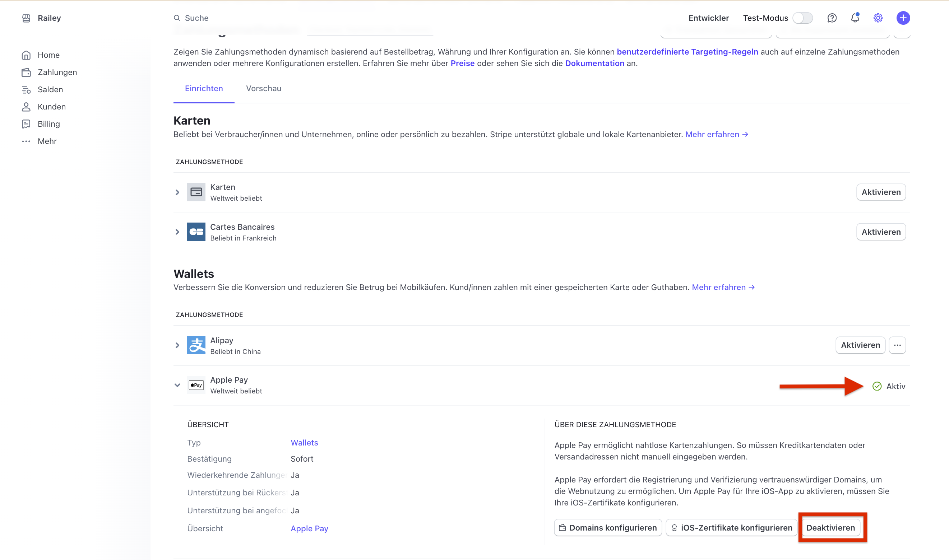Open Salden in the sidebar

pyautogui.click(x=50, y=90)
